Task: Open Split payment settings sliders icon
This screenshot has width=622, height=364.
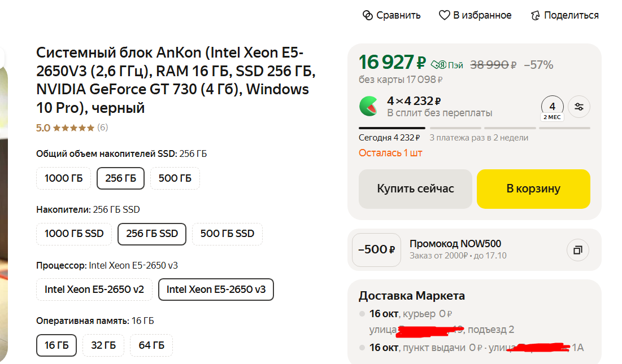Action: 578,107
